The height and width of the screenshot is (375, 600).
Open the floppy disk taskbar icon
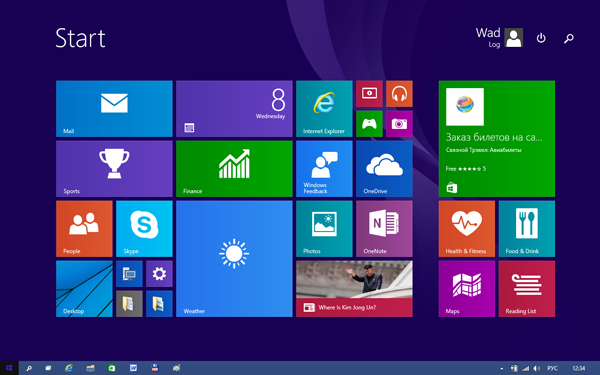(155, 368)
